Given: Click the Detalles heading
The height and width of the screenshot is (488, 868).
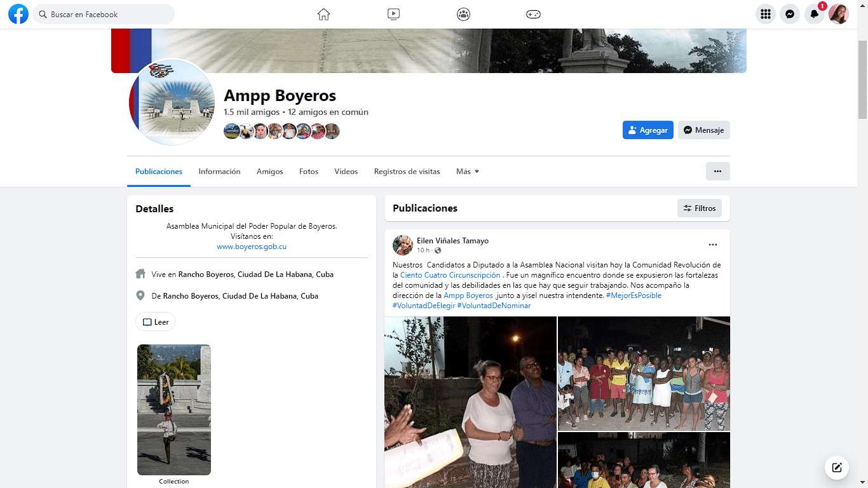Looking at the screenshot, I should tap(154, 208).
